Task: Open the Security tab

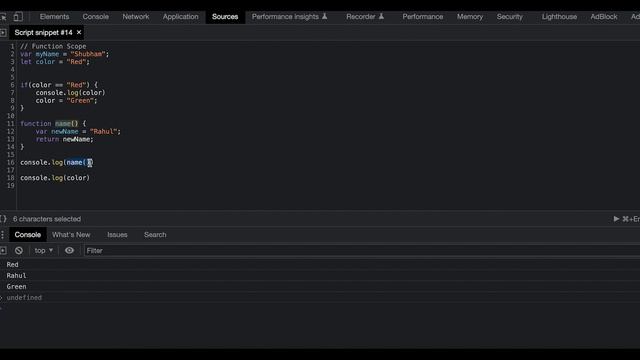Action: (509, 17)
